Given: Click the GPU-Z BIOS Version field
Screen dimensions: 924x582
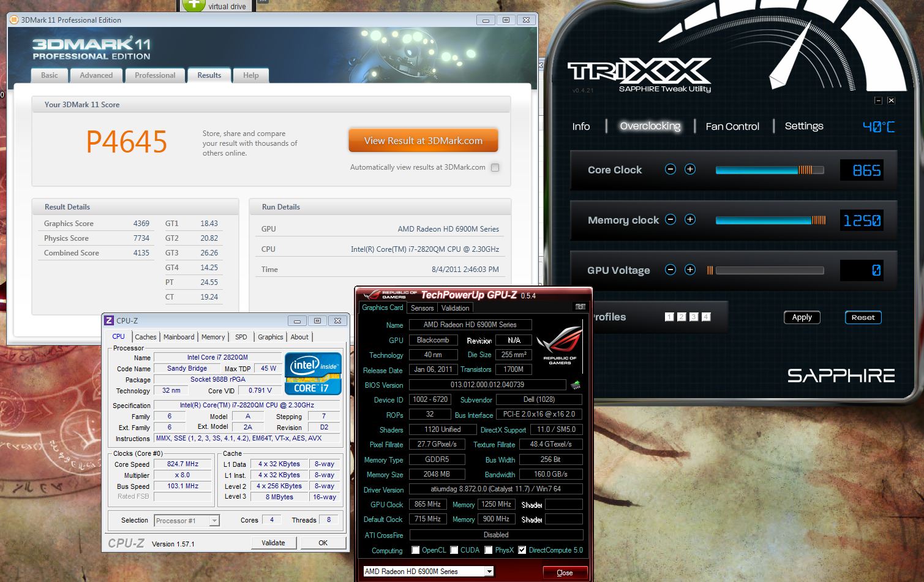Looking at the screenshot, I should click(487, 385).
